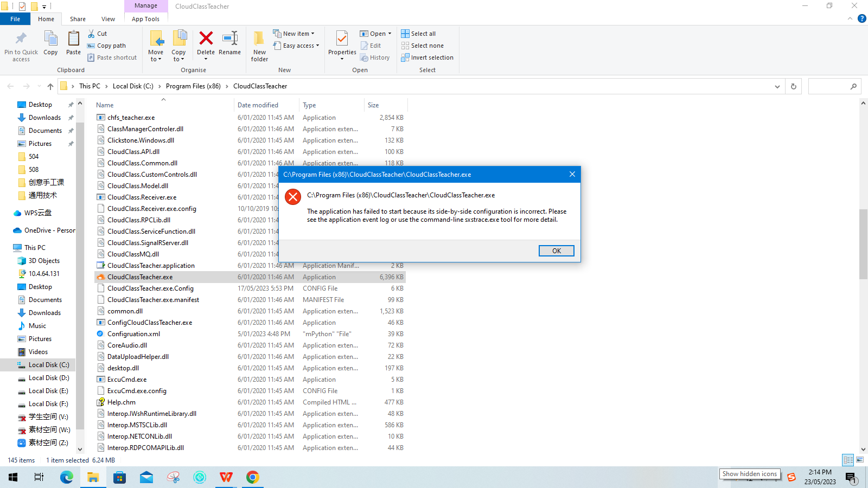Open Microsoft Store from the taskbar
Screen dimensions: 868x488
119,477
